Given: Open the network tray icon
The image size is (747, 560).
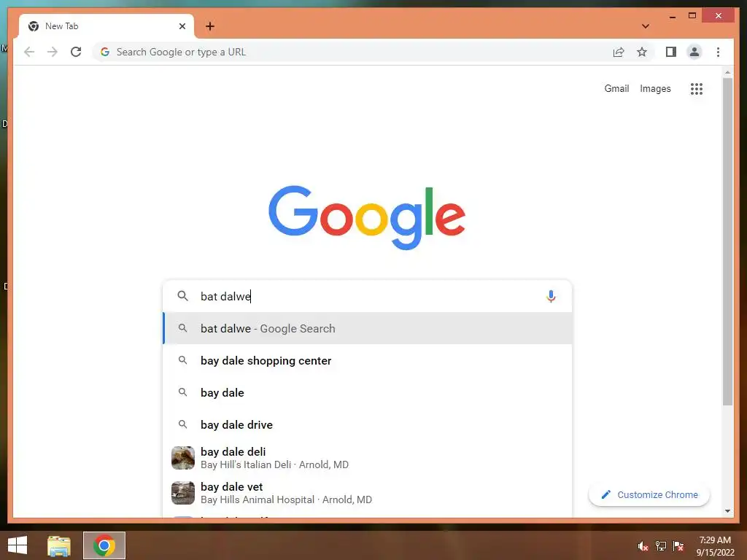Looking at the screenshot, I should click(x=660, y=546).
